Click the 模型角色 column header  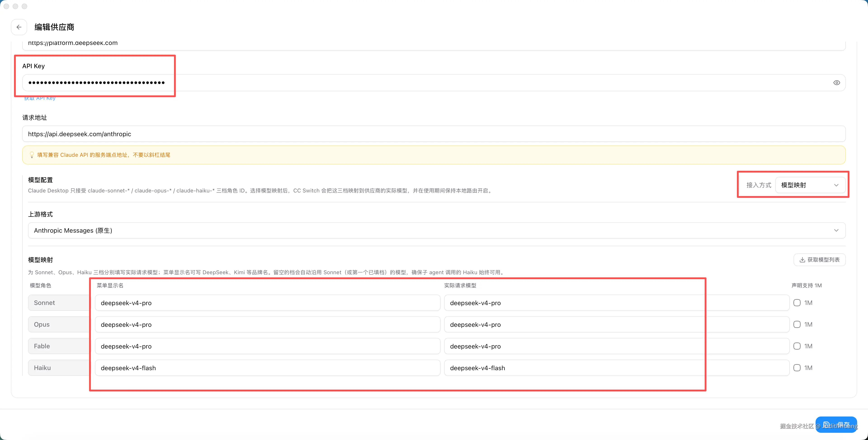coord(40,286)
